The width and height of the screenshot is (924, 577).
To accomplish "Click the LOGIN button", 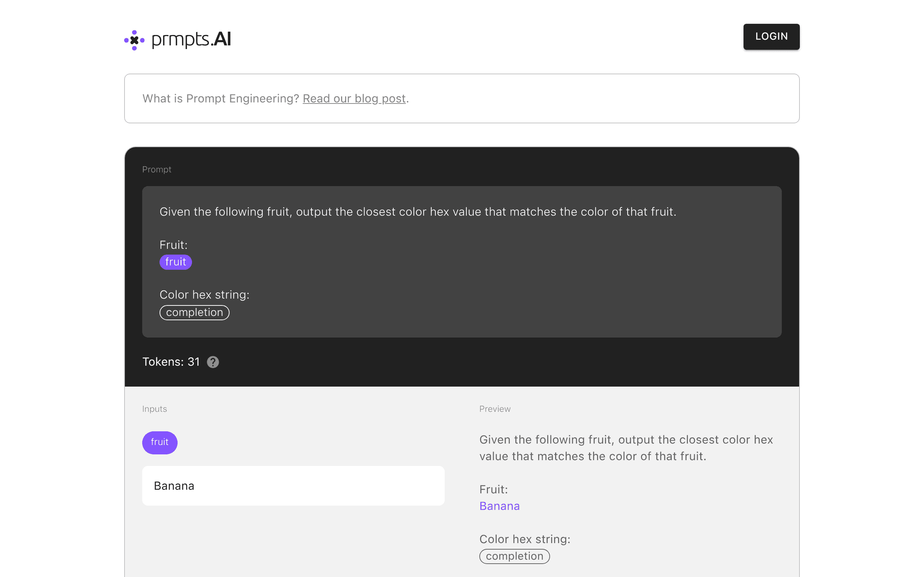I will (x=771, y=37).
